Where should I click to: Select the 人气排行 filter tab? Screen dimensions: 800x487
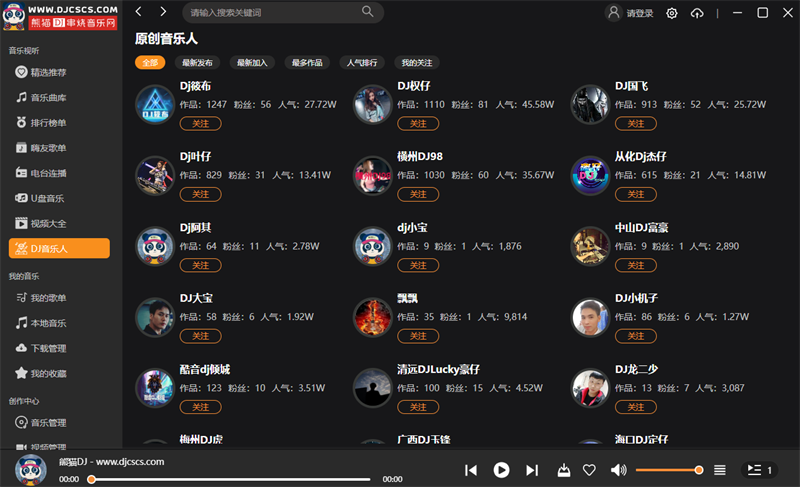tap(362, 63)
